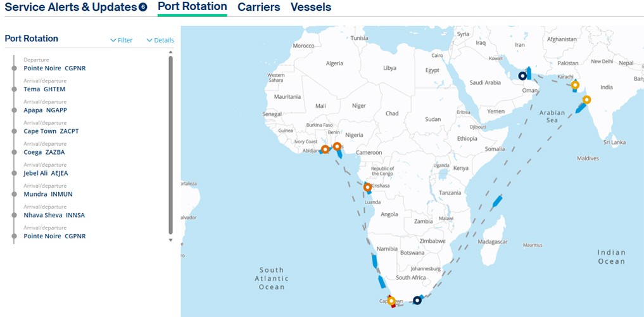Click the Coega port marker east of Cape Town

(x=417, y=300)
